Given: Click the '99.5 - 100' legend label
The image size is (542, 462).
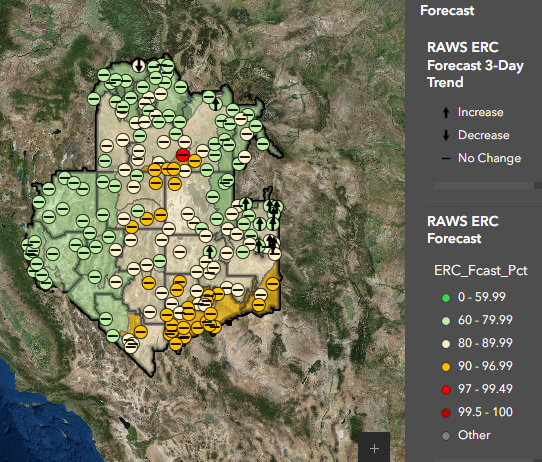Looking at the screenshot, I should tap(485, 412).
